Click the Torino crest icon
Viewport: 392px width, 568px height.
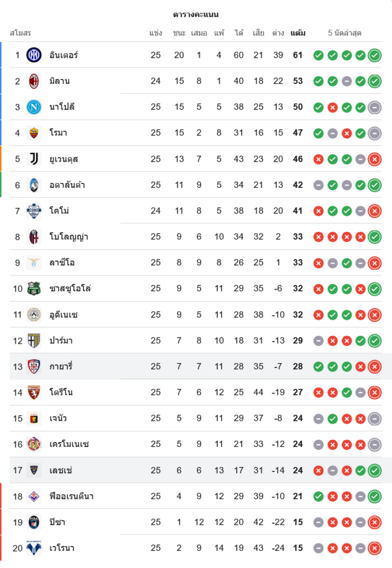pyautogui.click(x=34, y=392)
